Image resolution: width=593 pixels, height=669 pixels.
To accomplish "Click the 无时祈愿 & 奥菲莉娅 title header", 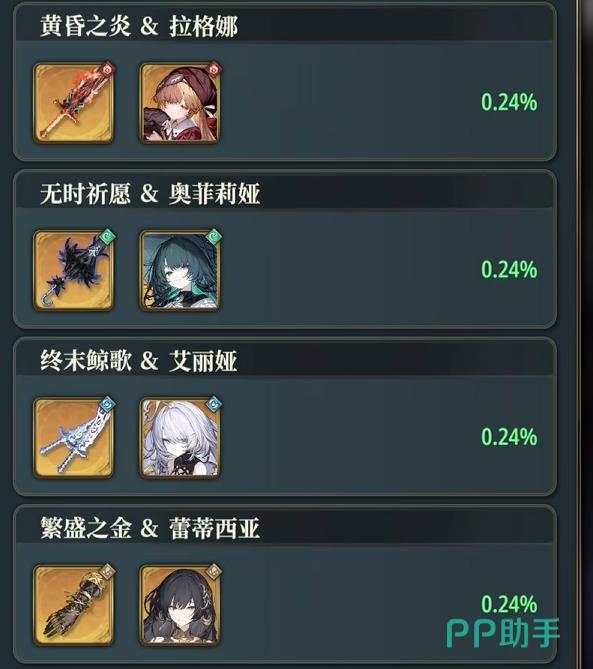I will pos(150,193).
